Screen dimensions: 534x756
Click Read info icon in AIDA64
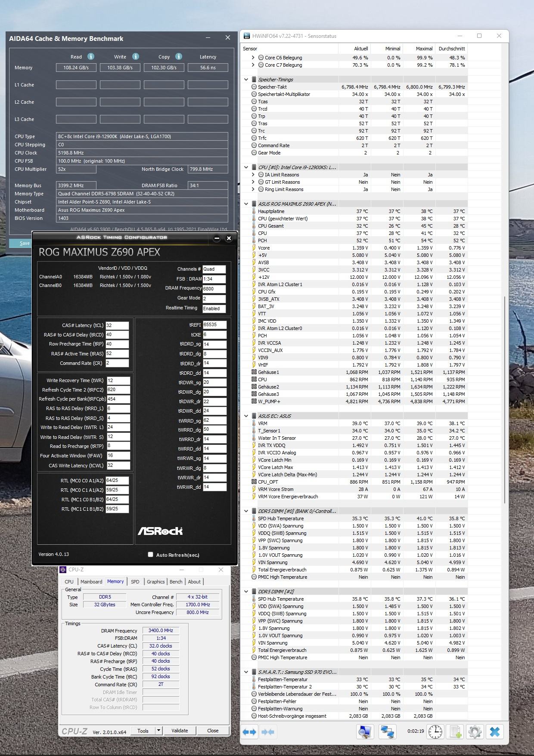(91, 56)
